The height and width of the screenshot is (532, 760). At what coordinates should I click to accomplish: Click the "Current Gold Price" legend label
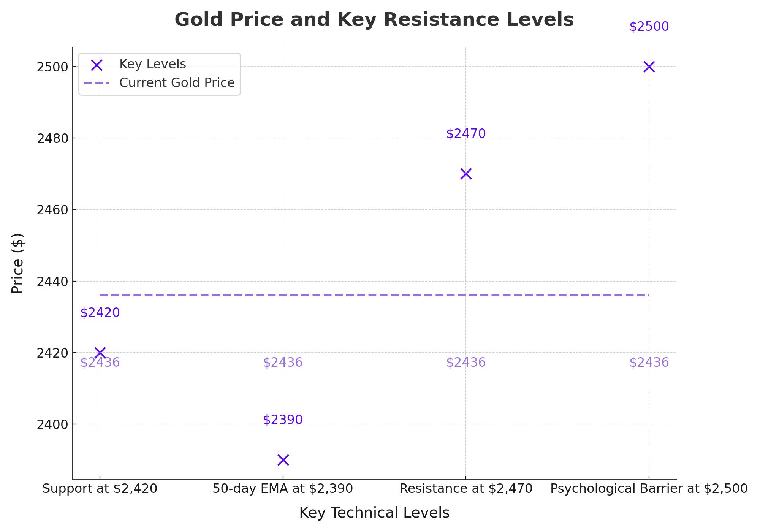tap(177, 83)
